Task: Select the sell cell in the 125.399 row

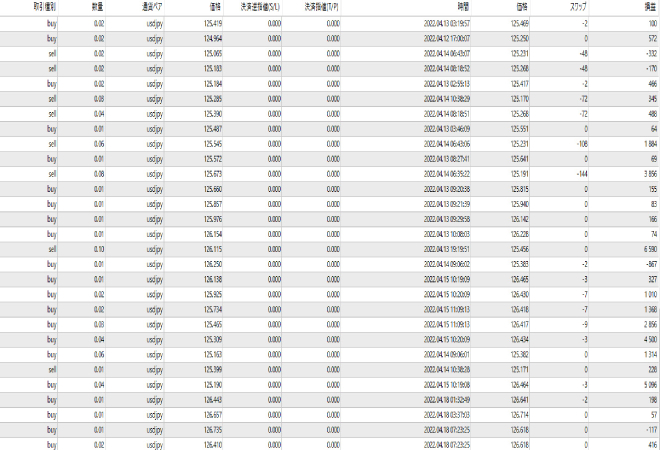Action: coord(52,370)
